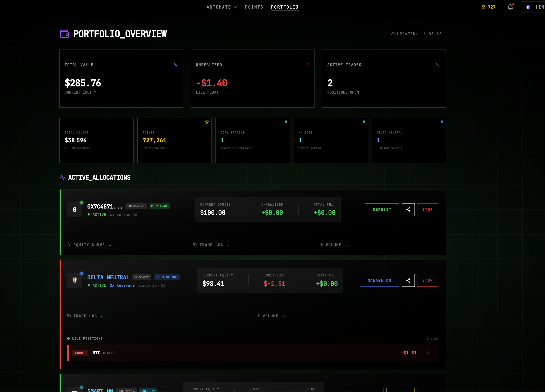545x392 pixels.
Task: Expand Volume under Delta Neutral allocation
Action: 271,316
